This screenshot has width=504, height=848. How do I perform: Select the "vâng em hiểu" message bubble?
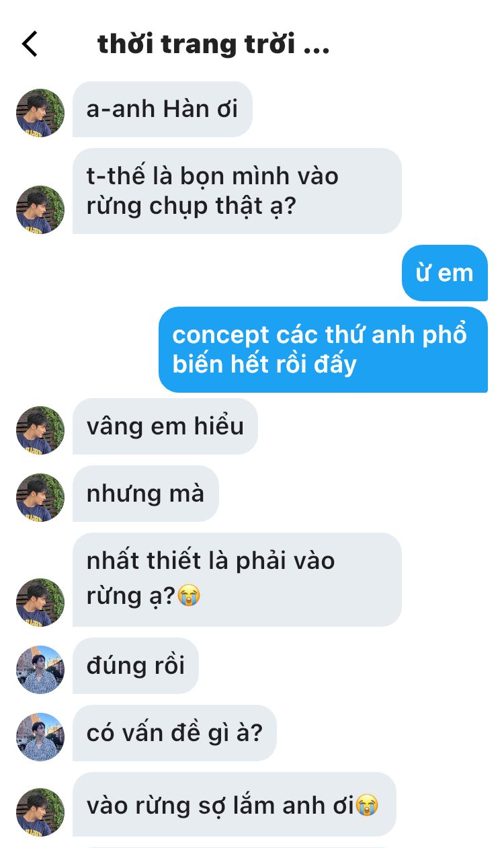click(x=165, y=426)
